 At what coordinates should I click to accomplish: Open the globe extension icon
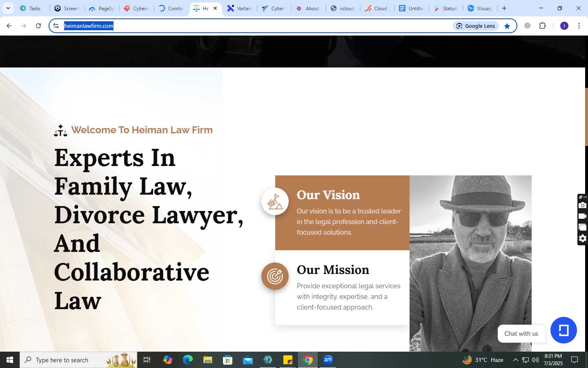tap(528, 26)
